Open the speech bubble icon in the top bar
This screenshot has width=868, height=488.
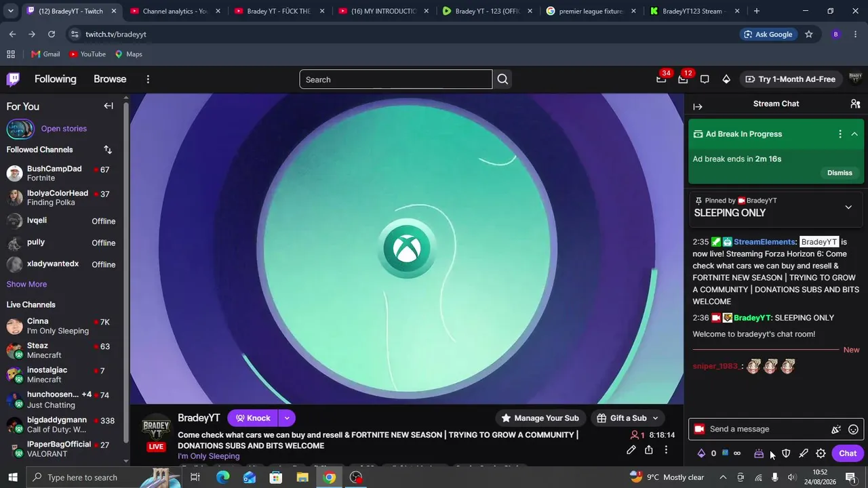click(705, 79)
